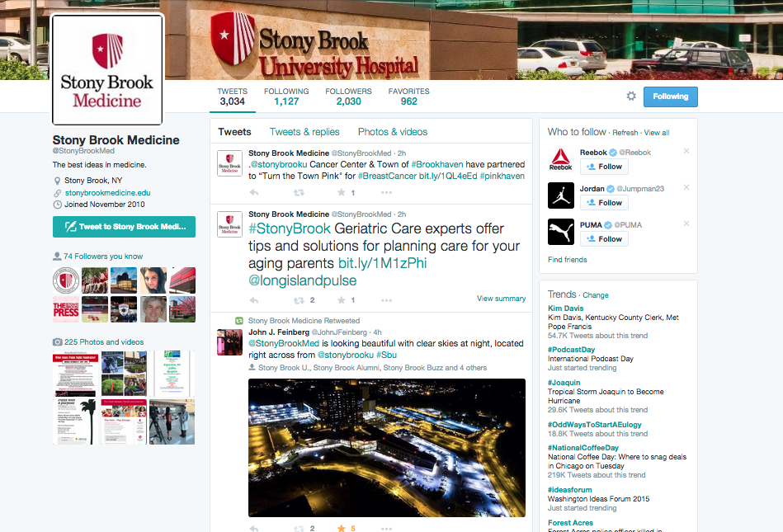
Task: Dismiss the PUMA follow suggestion
Action: [x=686, y=223]
